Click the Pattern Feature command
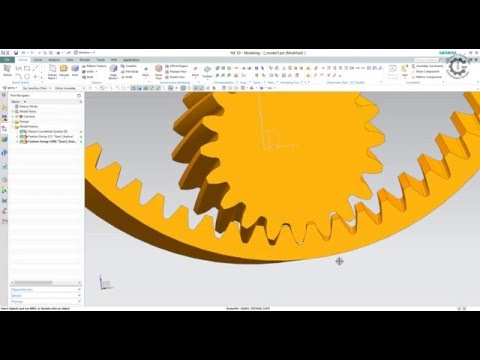 [x=94, y=66]
